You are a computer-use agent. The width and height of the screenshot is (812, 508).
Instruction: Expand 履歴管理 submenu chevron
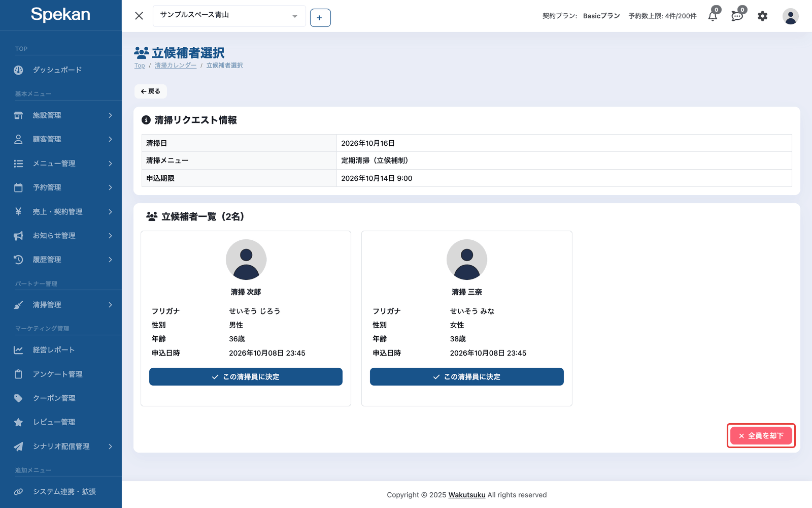pyautogui.click(x=110, y=260)
